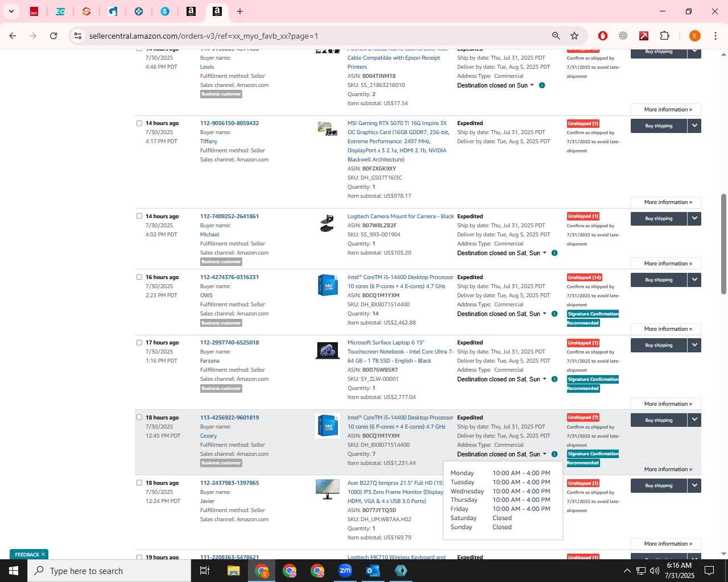728x582 pixels.
Task: Click the Surface Laptop product thumbnail
Action: (x=327, y=350)
